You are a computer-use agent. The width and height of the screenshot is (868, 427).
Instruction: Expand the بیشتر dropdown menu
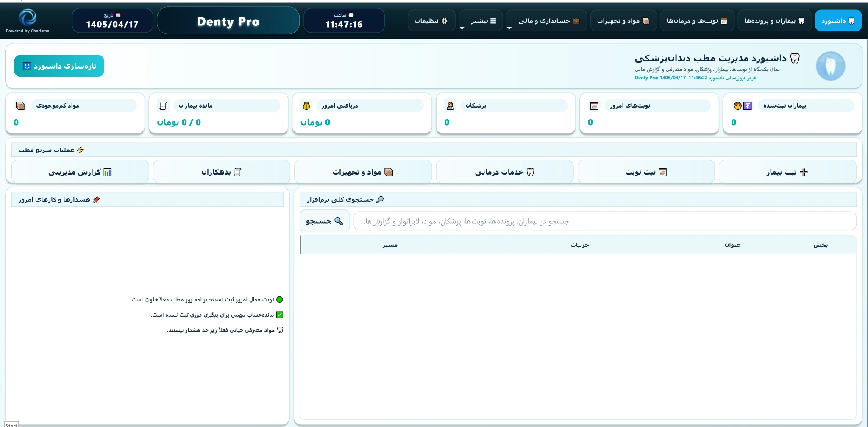(x=481, y=21)
